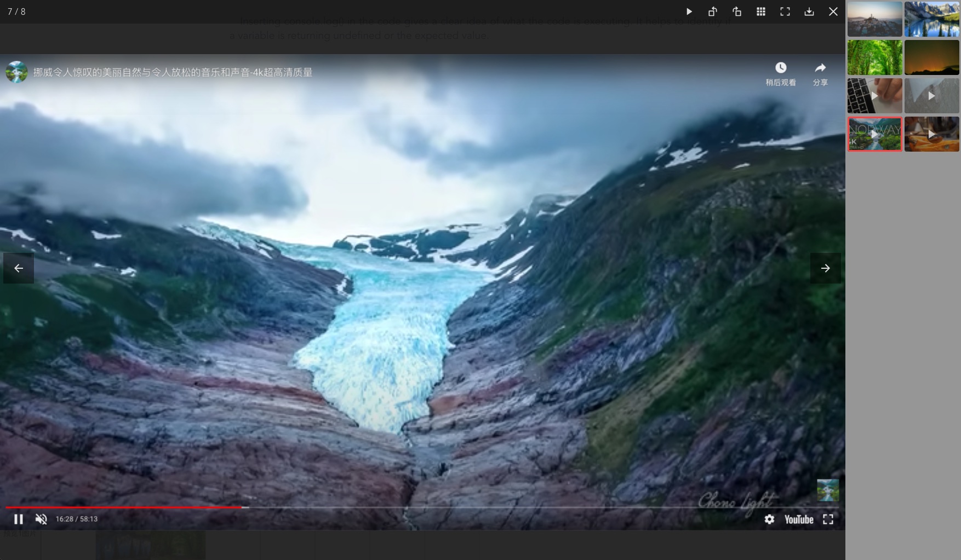Toggle the thumbnail grid panel
The height and width of the screenshot is (560, 961).
[x=761, y=11]
